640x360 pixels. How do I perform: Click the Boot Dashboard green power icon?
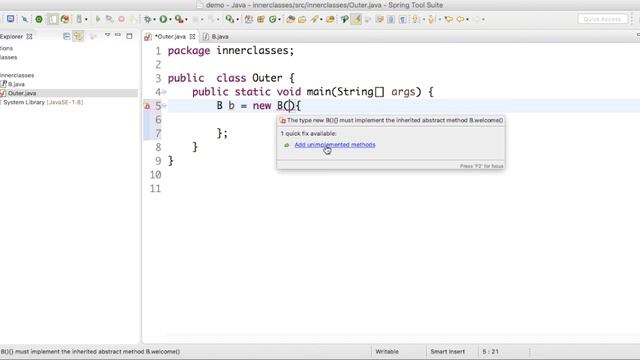[x=39, y=19]
